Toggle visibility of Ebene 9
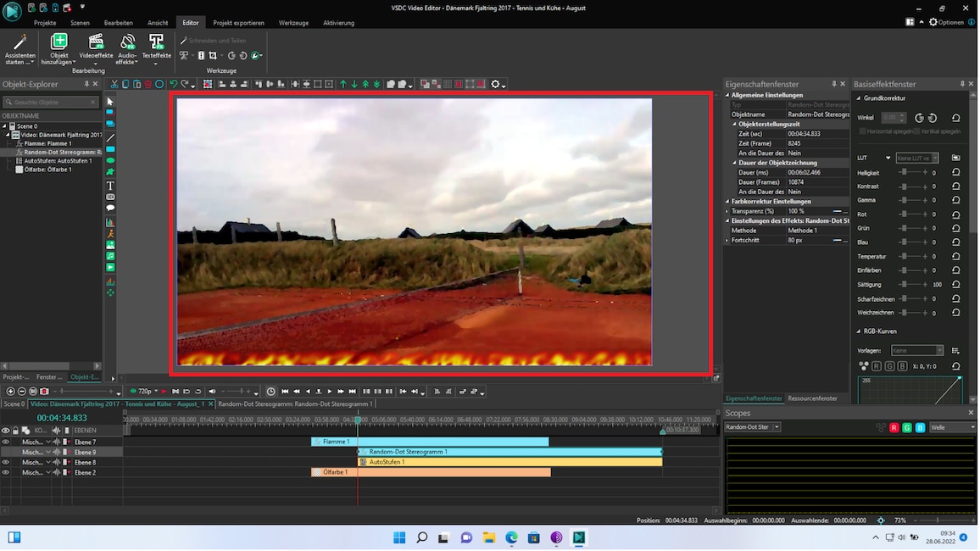This screenshot has width=980, height=551. point(6,452)
